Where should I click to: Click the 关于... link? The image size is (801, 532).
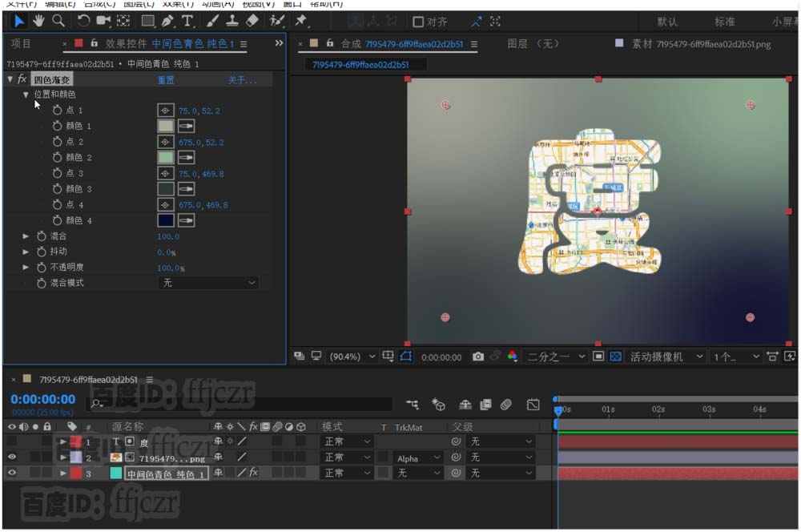242,80
